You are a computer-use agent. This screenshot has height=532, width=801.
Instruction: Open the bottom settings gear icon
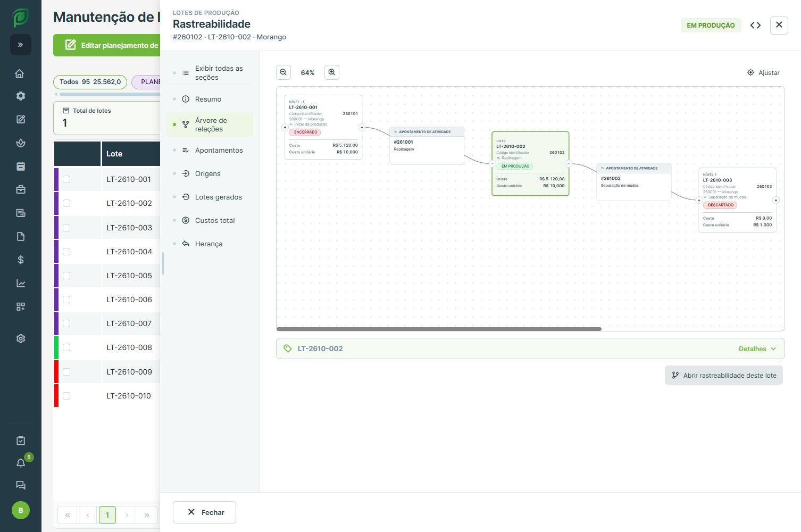click(x=21, y=338)
